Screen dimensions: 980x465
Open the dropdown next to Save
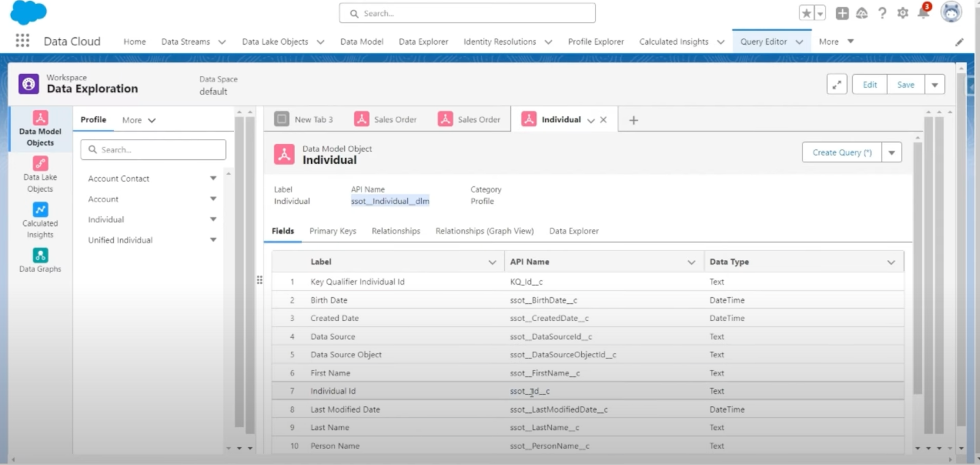tap(935, 85)
